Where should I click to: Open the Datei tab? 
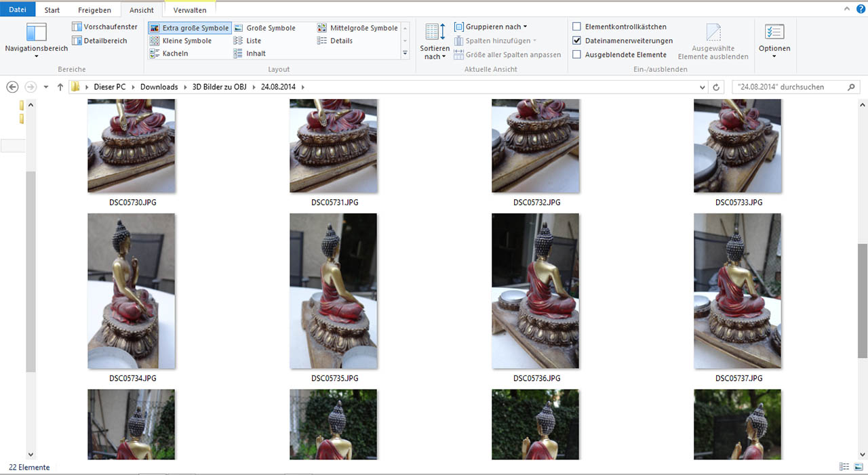tap(18, 10)
